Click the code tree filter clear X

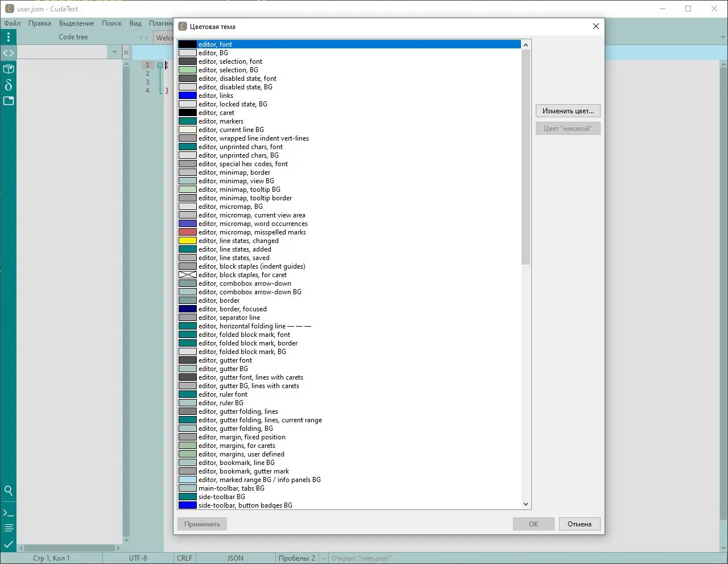coord(126,52)
